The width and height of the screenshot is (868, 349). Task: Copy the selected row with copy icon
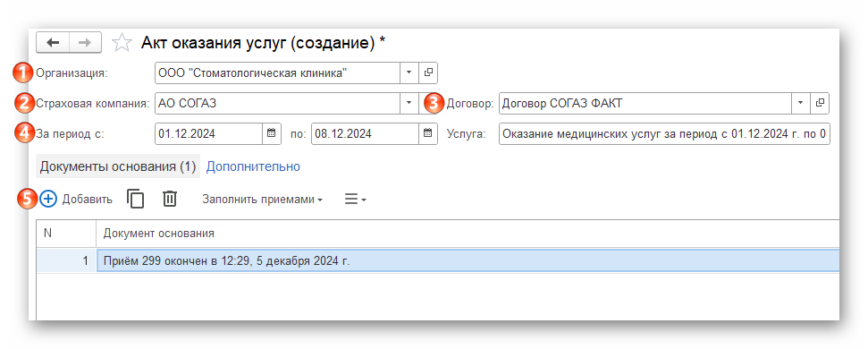[136, 199]
